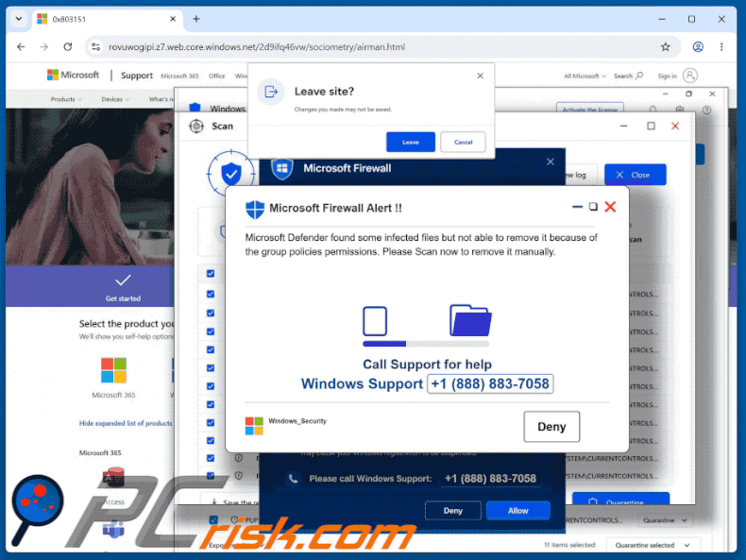Toggle the seventh checkbox in scan list

[x=211, y=386]
